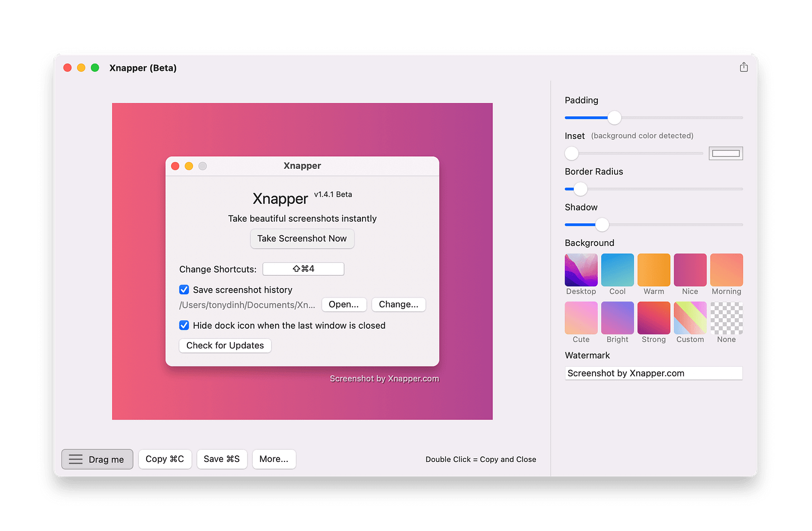Choose the Morning background swatch
The image size is (812, 531).
coord(726,270)
